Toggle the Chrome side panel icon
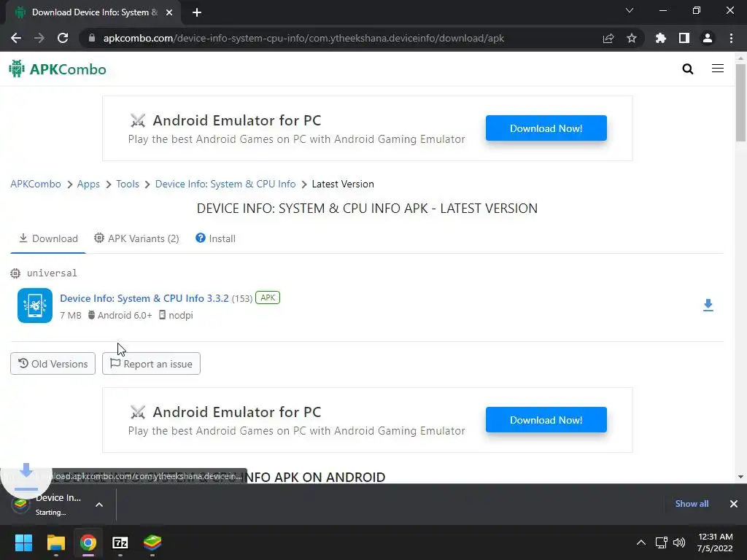 [684, 38]
